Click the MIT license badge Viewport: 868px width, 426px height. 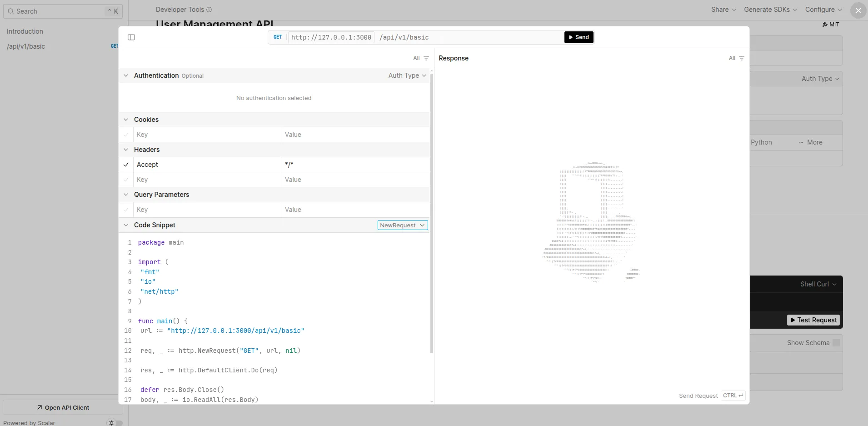point(830,24)
